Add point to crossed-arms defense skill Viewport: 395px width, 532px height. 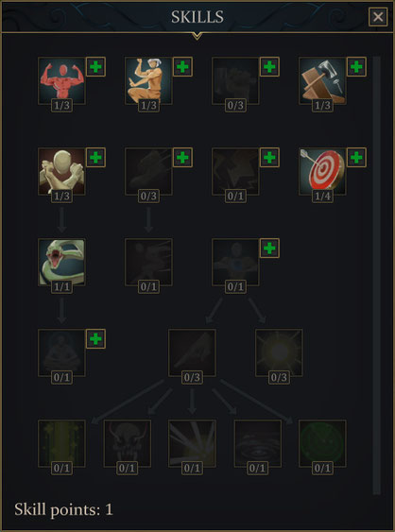pos(95,158)
